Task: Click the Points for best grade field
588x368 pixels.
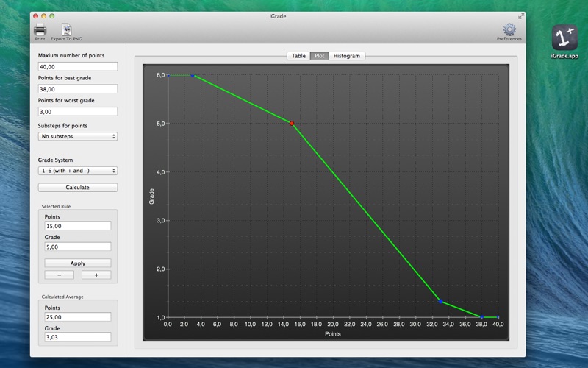Action: pyautogui.click(x=78, y=89)
